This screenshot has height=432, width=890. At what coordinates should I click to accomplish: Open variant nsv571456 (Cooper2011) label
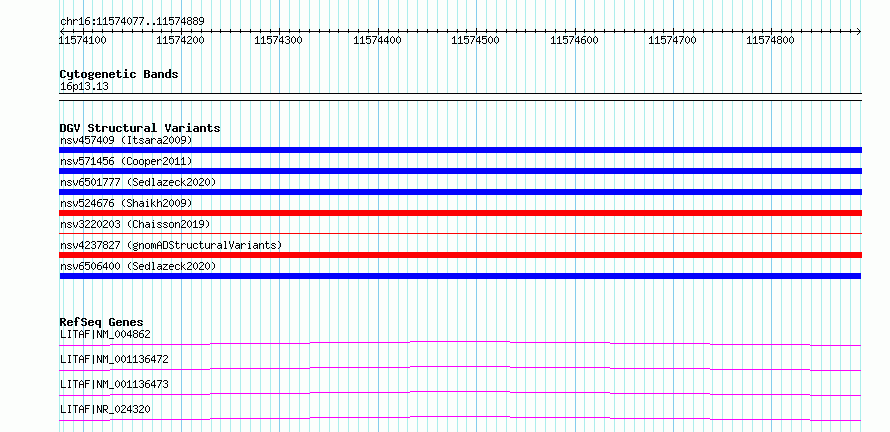pyautogui.click(x=126, y=161)
